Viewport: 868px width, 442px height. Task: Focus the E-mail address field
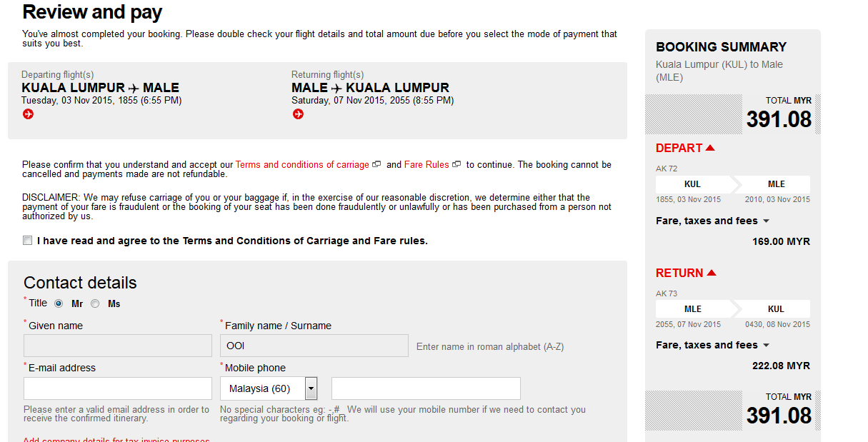tap(118, 388)
